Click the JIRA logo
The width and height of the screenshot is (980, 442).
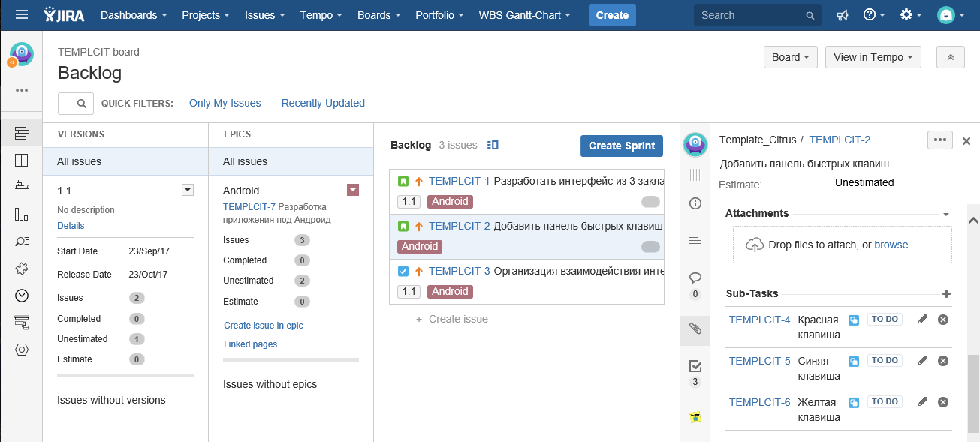click(x=65, y=15)
